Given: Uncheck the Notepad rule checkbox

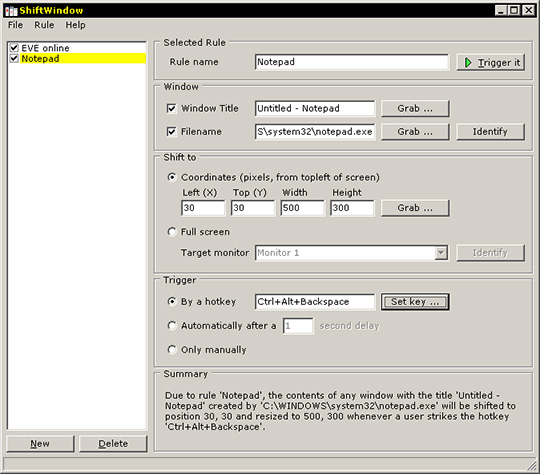Looking at the screenshot, I should click(14, 58).
